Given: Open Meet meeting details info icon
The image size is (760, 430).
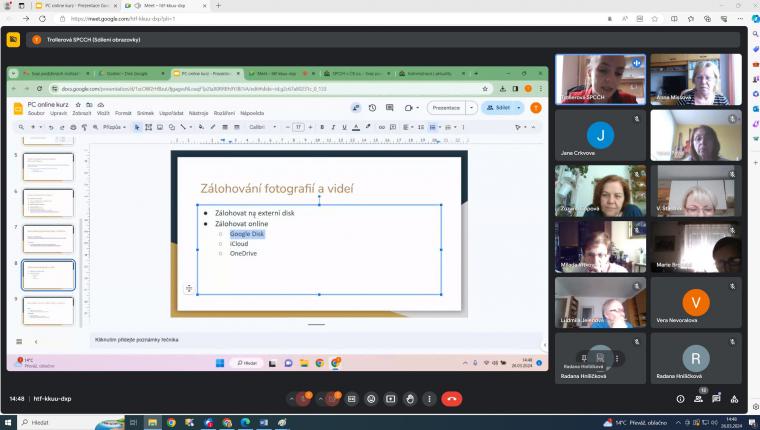Looking at the screenshot, I should tap(681, 399).
